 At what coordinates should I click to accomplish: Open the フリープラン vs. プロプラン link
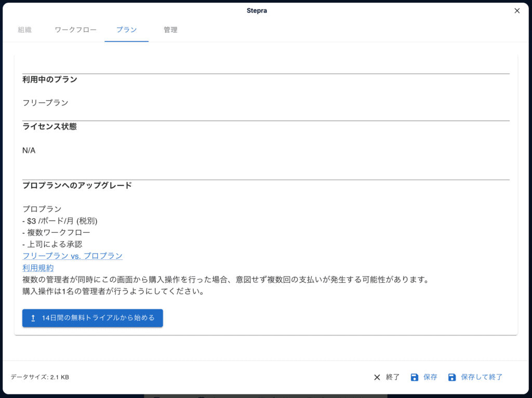[x=72, y=256]
